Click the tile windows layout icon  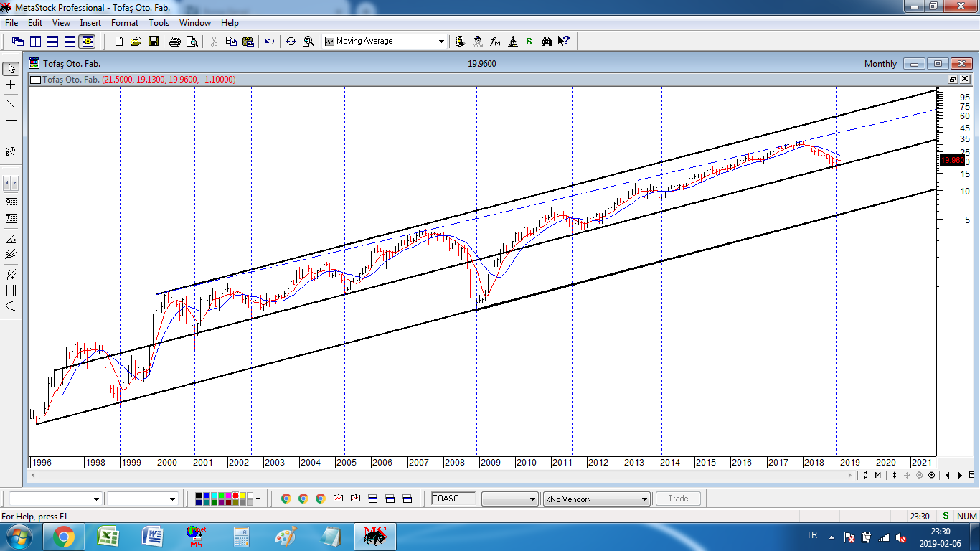(x=70, y=42)
